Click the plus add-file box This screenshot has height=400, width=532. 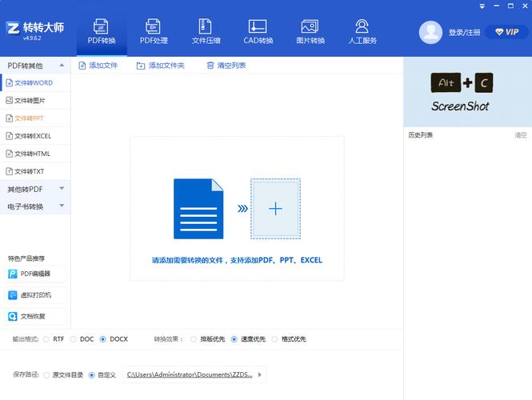[275, 209]
